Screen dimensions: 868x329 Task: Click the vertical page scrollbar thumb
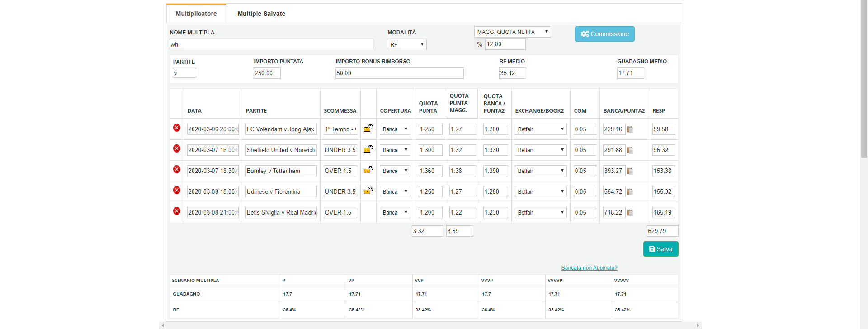click(864, 79)
